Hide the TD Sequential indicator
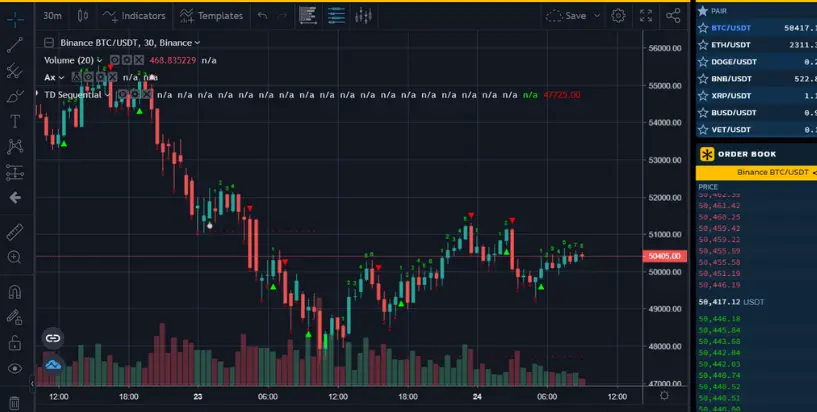 (x=123, y=95)
